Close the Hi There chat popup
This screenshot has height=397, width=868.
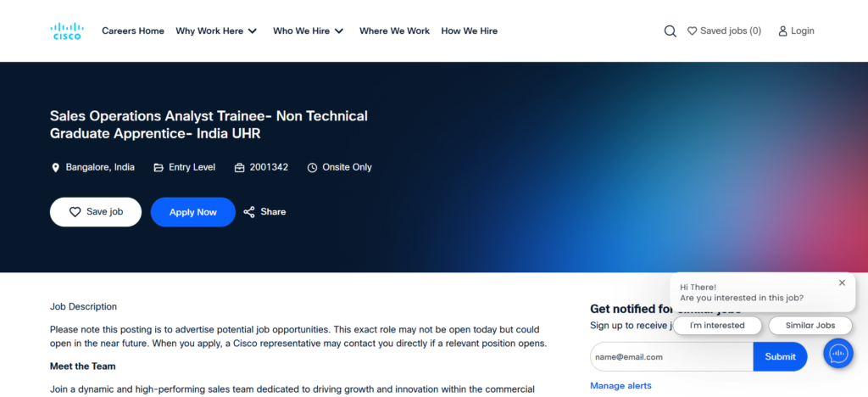pos(842,282)
